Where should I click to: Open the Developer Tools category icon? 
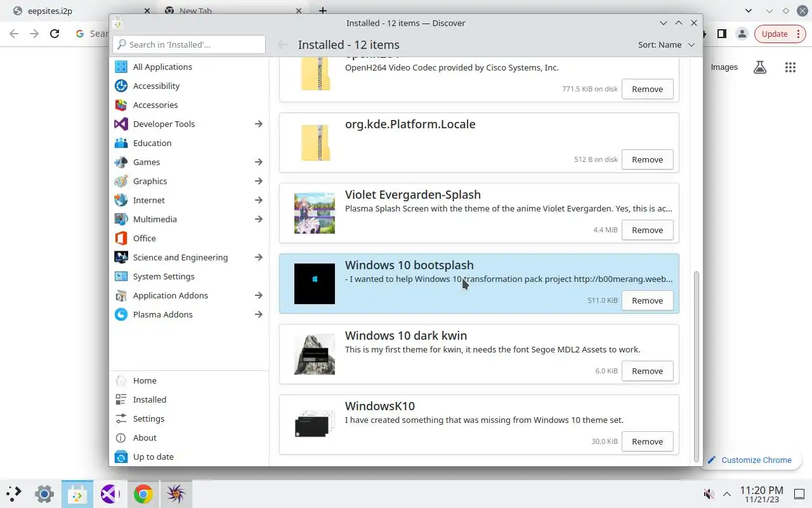(x=121, y=124)
